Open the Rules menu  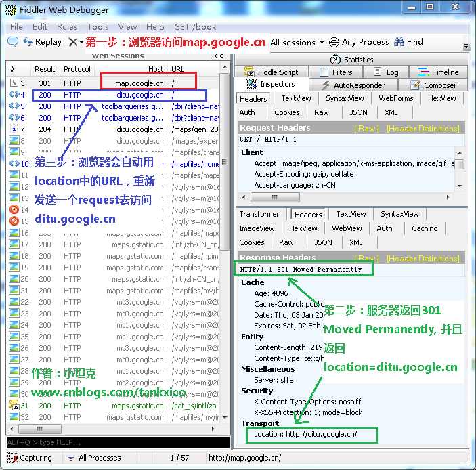pyautogui.click(x=67, y=26)
